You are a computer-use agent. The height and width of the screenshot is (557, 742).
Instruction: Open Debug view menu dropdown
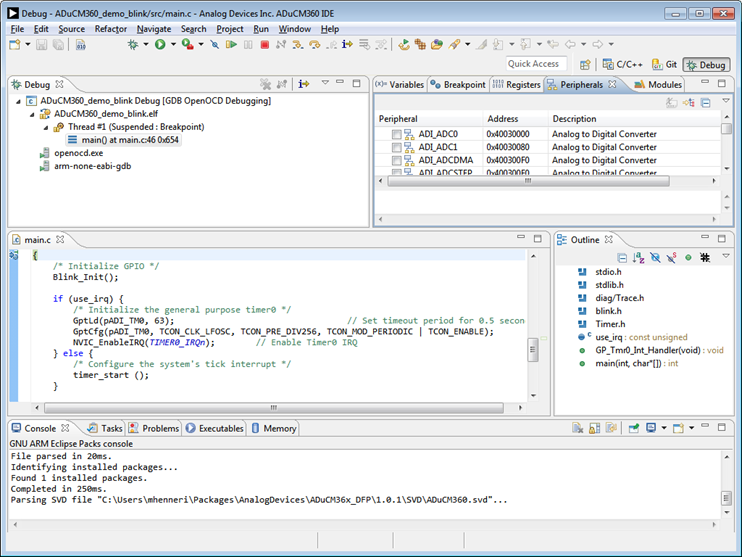(325, 82)
